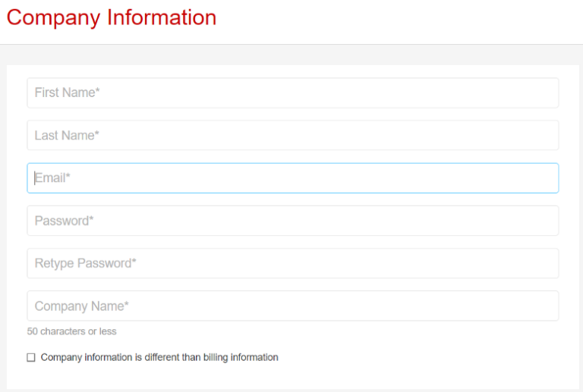
Task: Place cursor in the blue-highlighted active field
Action: pyautogui.click(x=292, y=178)
